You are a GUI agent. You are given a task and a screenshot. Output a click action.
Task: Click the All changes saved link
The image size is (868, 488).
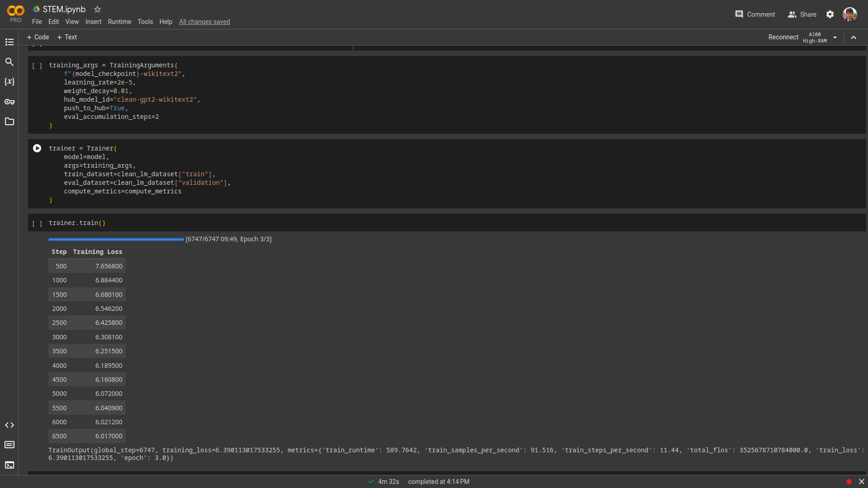[204, 22]
